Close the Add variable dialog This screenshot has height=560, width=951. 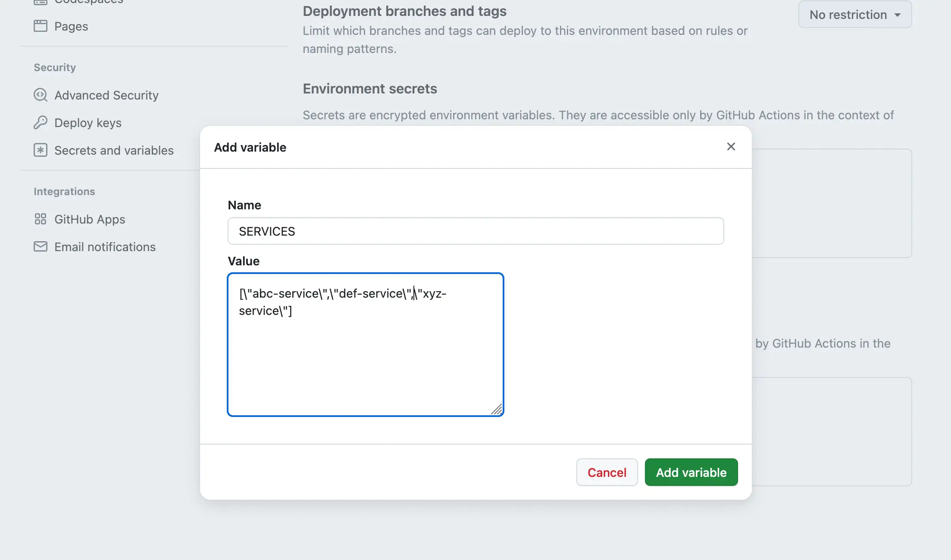click(x=731, y=146)
